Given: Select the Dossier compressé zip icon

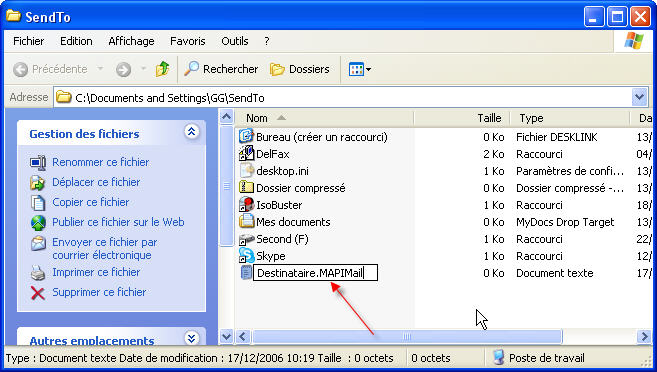Looking at the screenshot, I should [246, 187].
